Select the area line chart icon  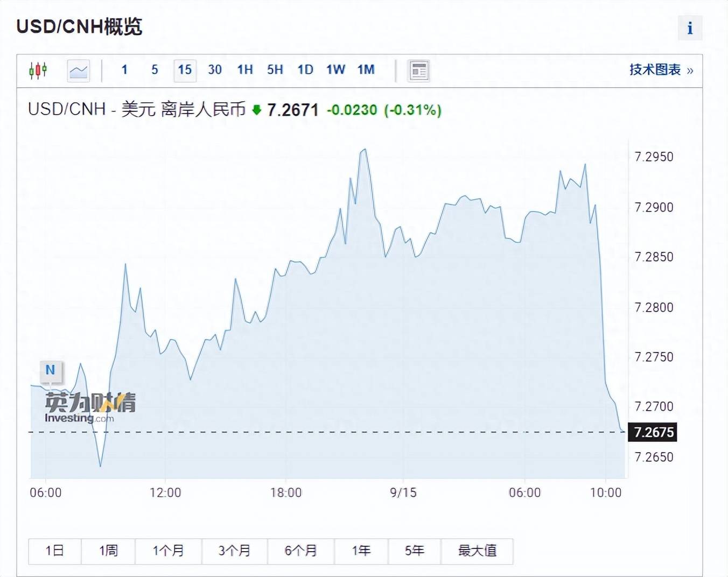[x=78, y=71]
